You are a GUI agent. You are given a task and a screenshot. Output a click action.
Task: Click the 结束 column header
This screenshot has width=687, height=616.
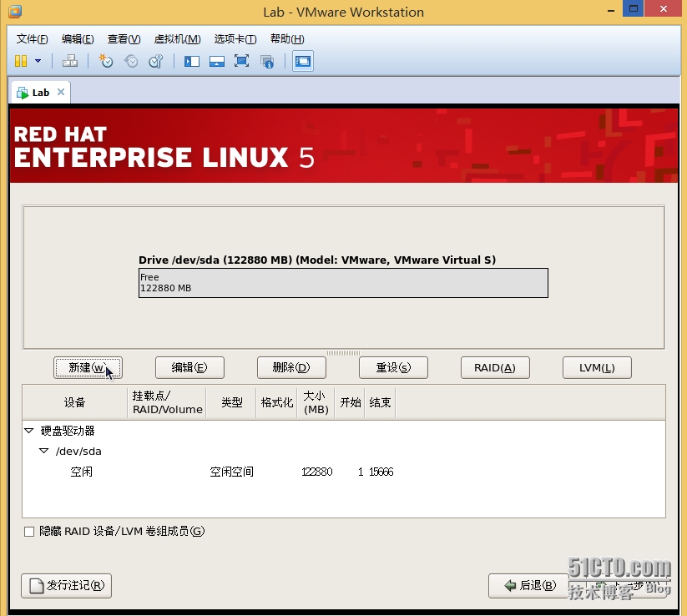380,402
